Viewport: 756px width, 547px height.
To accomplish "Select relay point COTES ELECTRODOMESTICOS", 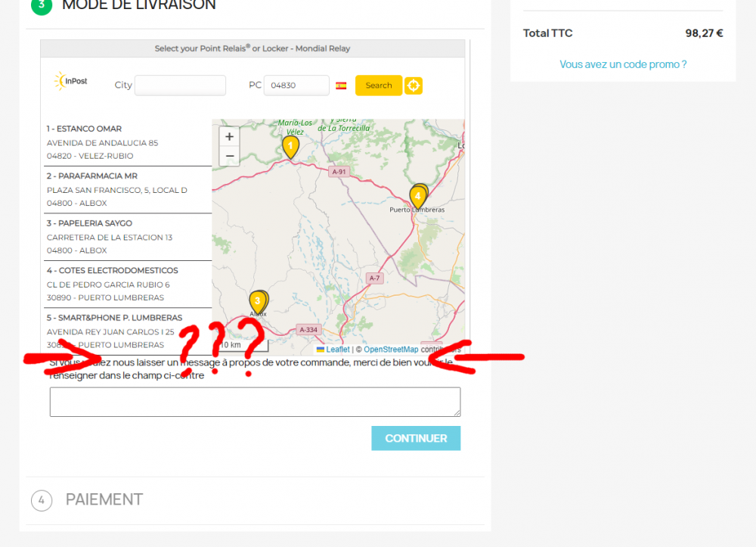I will pyautogui.click(x=128, y=284).
